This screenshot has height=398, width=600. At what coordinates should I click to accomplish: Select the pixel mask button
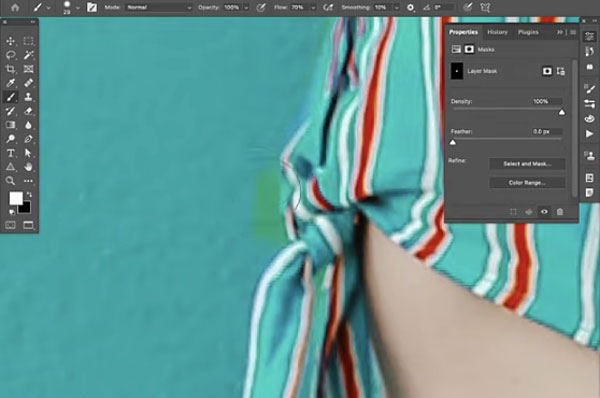click(x=547, y=71)
